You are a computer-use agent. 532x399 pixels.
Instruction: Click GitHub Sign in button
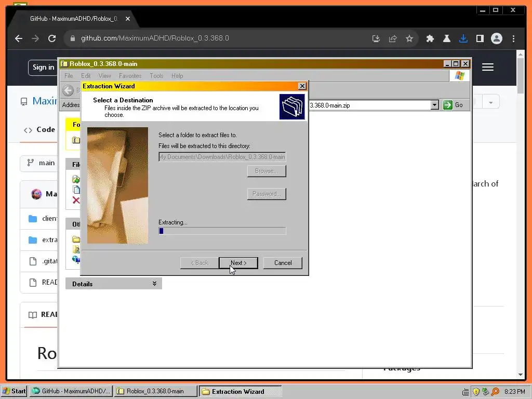click(43, 68)
